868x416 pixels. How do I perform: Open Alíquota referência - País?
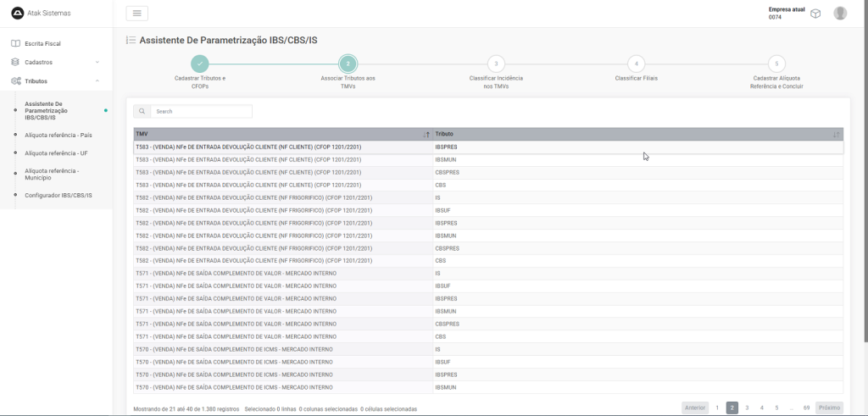pyautogui.click(x=58, y=135)
